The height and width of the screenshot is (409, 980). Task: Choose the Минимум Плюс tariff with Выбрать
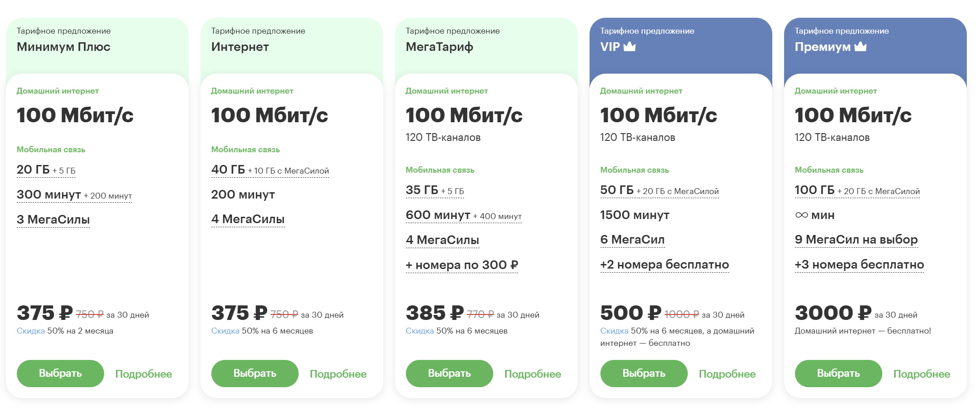click(60, 374)
